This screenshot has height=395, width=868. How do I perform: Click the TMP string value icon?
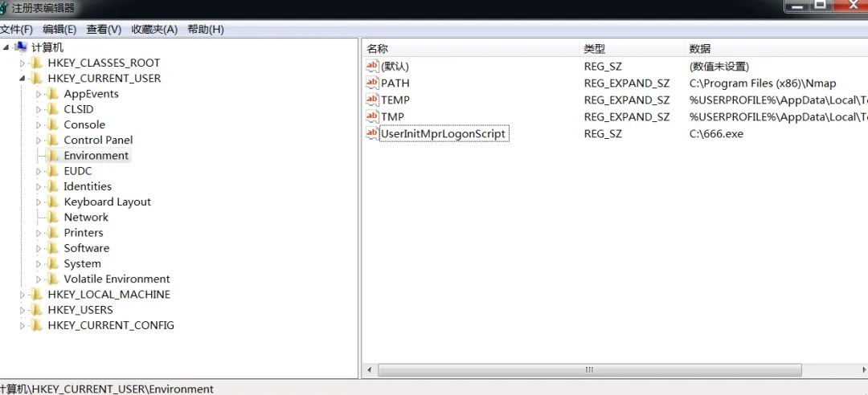coord(373,116)
